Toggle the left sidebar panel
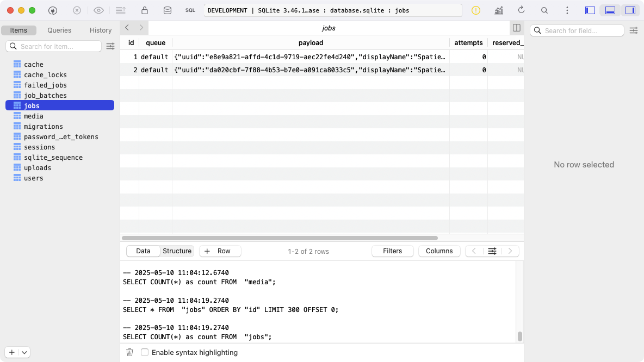The height and width of the screenshot is (362, 644). (590, 10)
